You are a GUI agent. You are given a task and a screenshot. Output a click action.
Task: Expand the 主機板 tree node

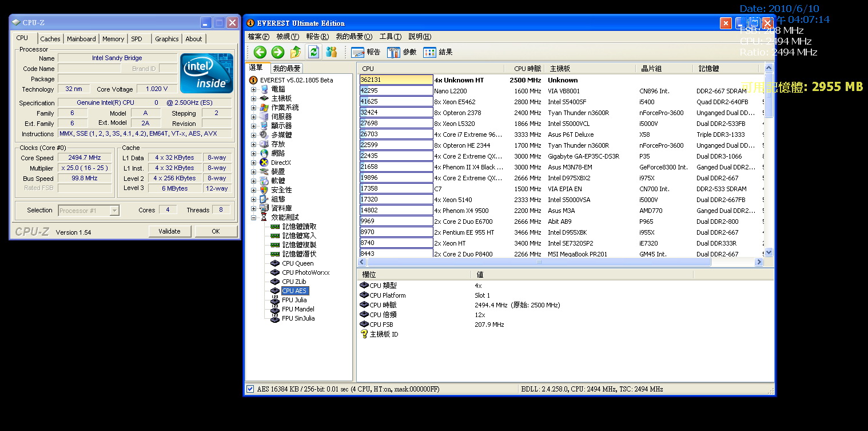[x=253, y=98]
